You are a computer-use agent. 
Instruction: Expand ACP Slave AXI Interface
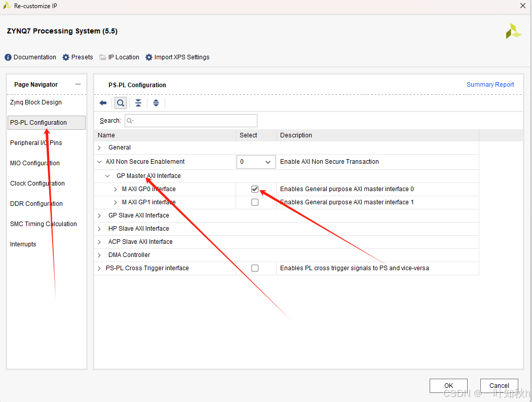point(99,242)
